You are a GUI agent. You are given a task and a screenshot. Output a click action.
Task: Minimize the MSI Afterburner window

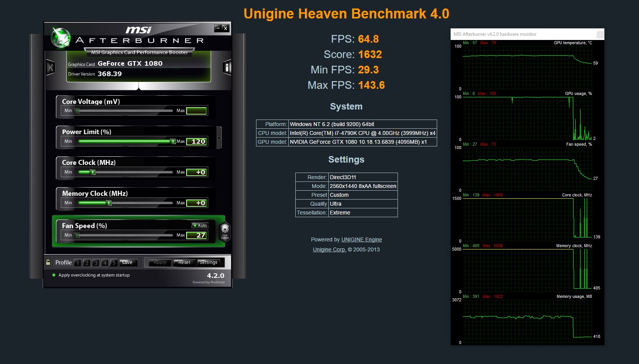pyautogui.click(x=218, y=28)
